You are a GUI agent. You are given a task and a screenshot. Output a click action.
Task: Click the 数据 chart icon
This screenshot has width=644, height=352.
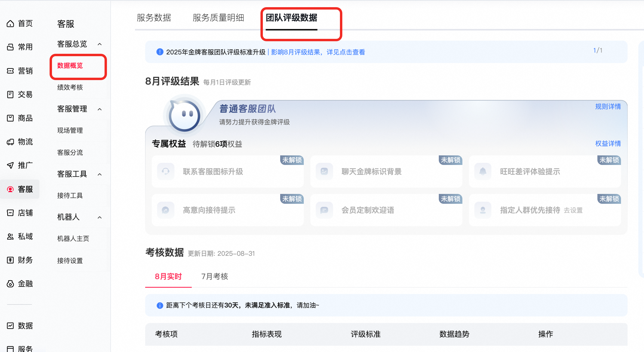10,326
